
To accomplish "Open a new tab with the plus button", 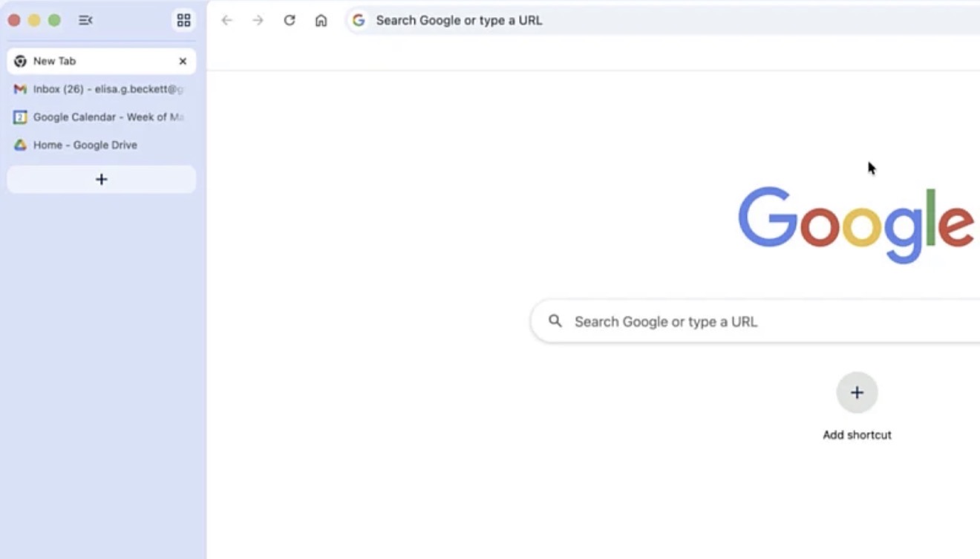I will (x=101, y=179).
